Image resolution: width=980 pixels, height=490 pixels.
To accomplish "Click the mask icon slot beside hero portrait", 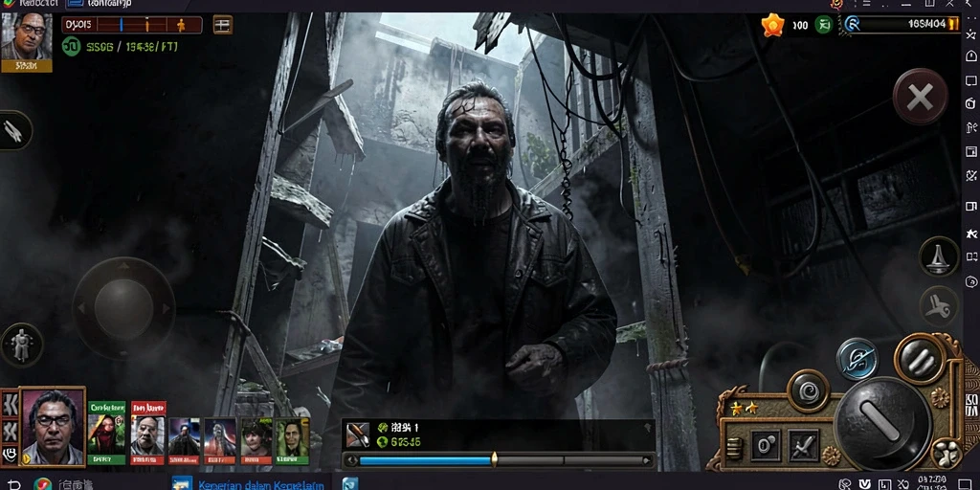I will pyautogui.click(x=10, y=455).
